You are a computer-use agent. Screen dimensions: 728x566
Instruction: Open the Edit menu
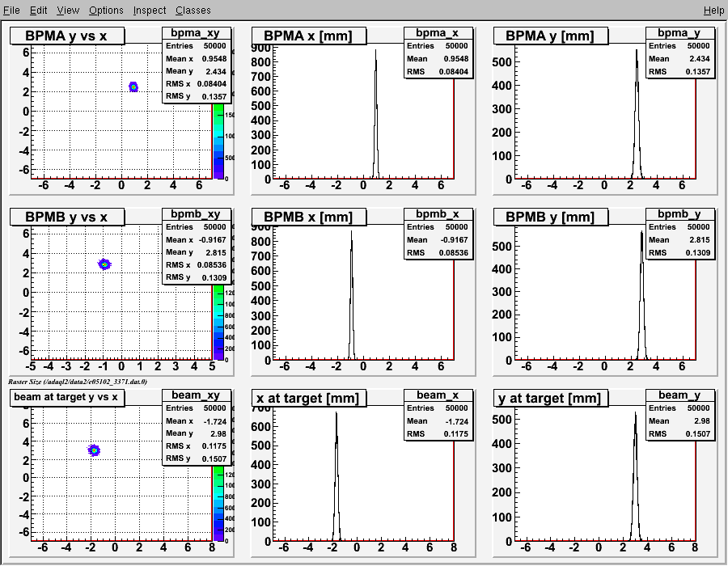click(38, 11)
